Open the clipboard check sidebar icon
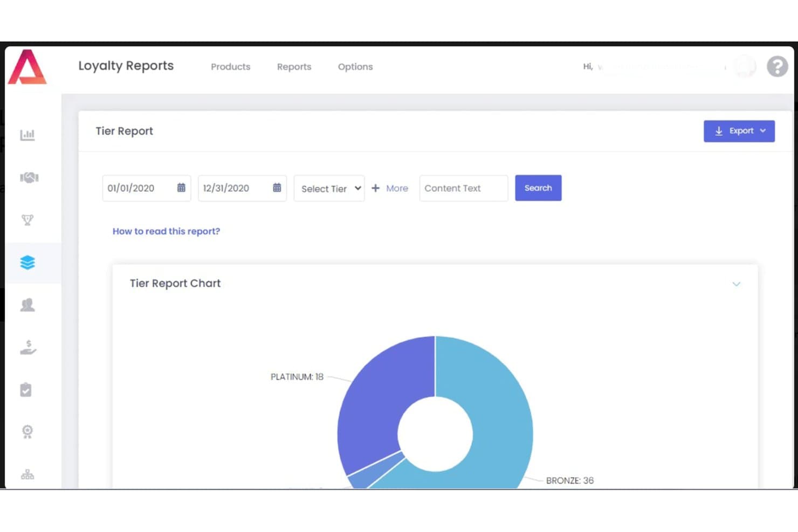The image size is (798, 532). (26, 390)
